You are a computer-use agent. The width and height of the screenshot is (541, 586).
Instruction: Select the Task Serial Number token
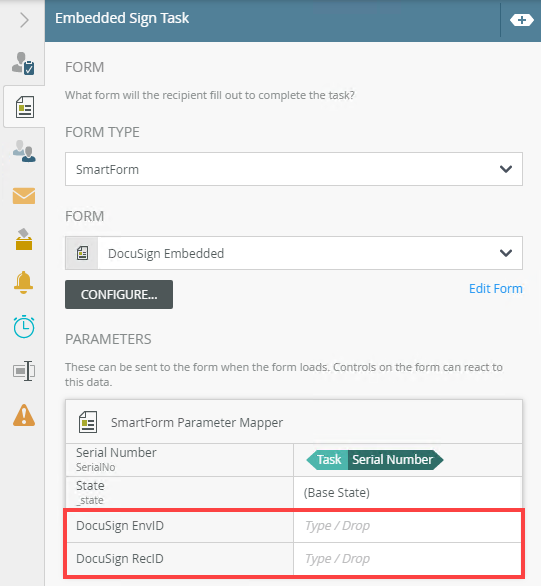pyautogui.click(x=375, y=460)
